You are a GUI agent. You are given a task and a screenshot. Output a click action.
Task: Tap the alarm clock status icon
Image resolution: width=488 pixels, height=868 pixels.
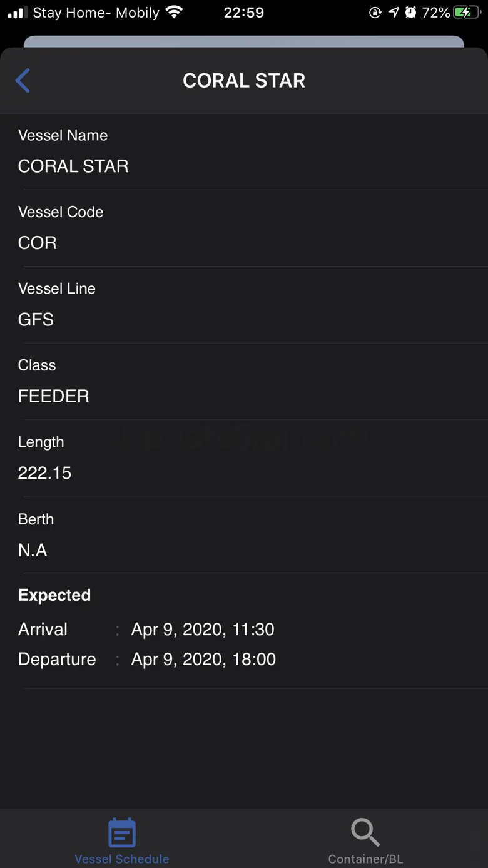411,13
